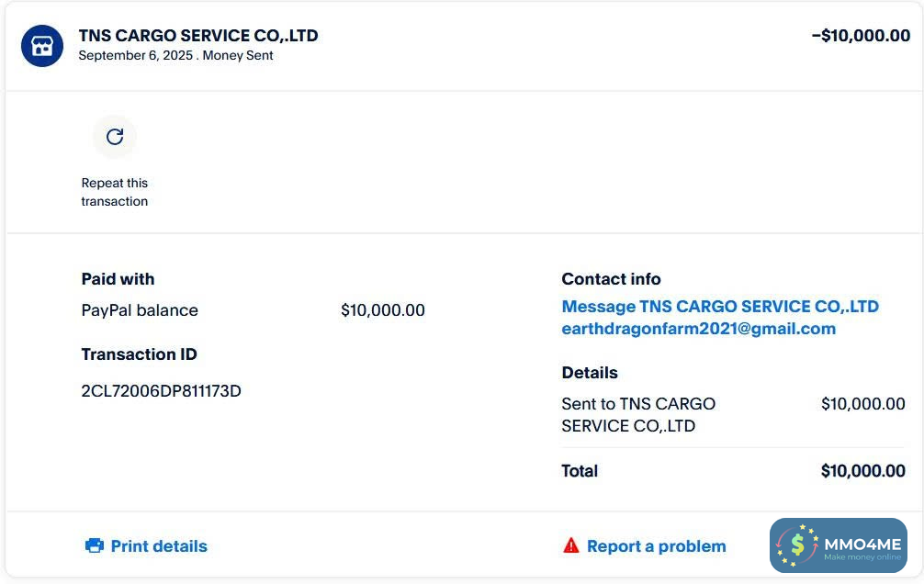
Task: Click the merchant storefront icon
Action: (42, 46)
